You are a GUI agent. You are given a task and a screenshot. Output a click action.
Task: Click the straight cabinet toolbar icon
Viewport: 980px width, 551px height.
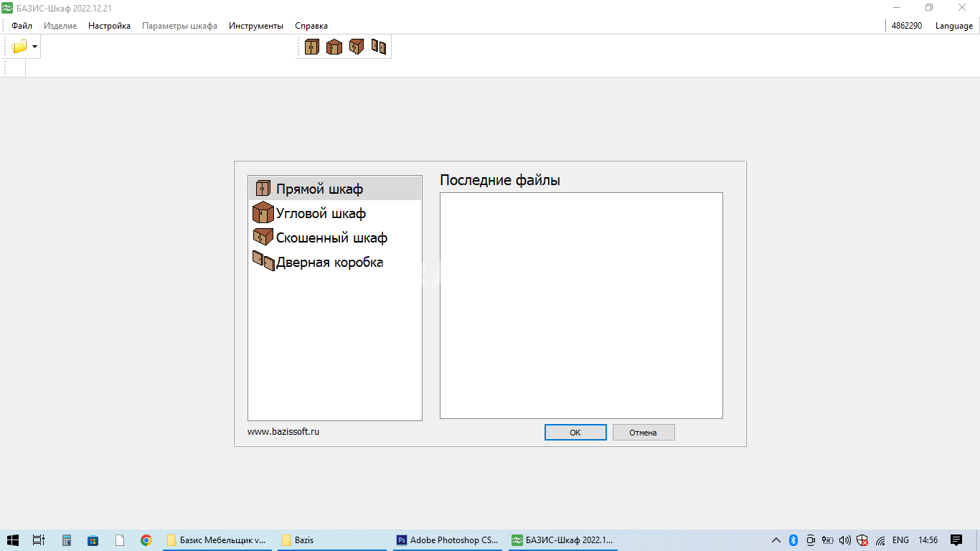311,47
